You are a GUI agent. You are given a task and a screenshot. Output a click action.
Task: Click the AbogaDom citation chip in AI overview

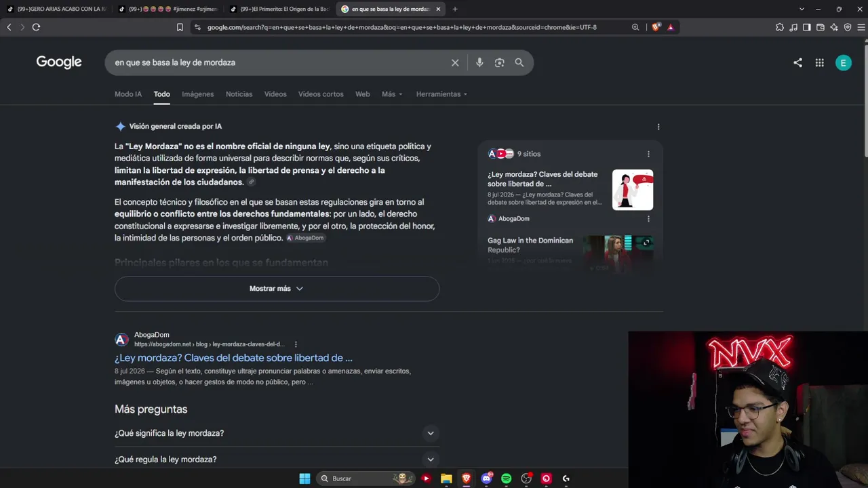305,238
